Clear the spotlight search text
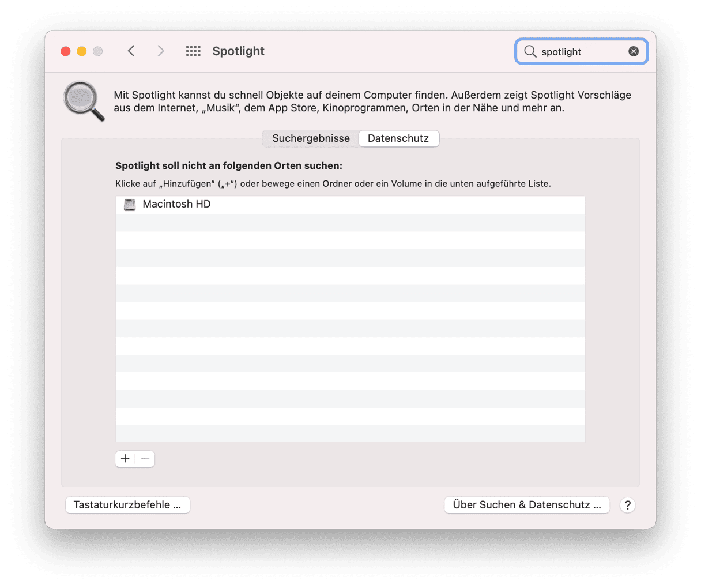Image resolution: width=701 pixels, height=588 pixels. (634, 51)
